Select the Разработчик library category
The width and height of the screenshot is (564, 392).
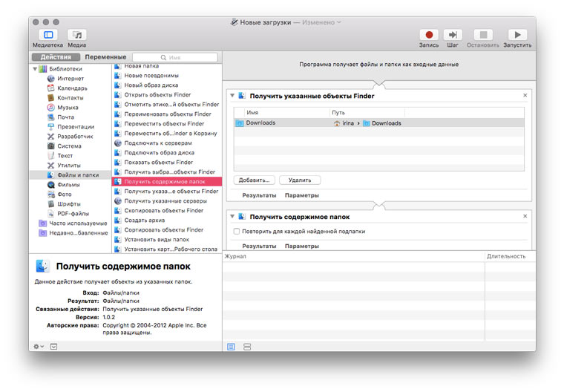pos(75,137)
